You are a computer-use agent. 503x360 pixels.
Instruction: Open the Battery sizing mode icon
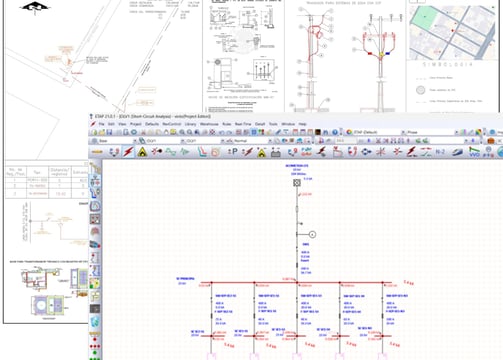(x=276, y=152)
